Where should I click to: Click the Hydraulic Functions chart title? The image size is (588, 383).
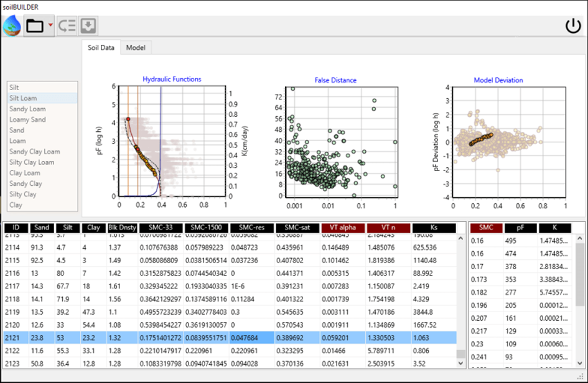(x=172, y=80)
